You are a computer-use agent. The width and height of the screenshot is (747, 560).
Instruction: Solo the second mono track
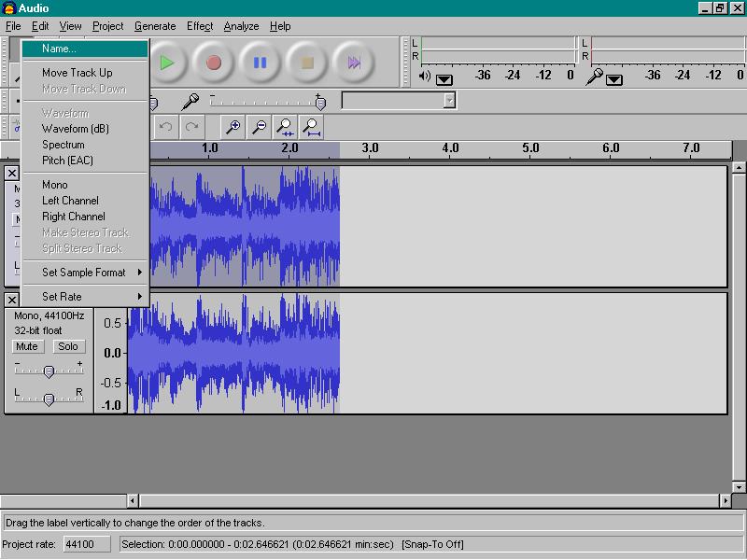coord(68,346)
